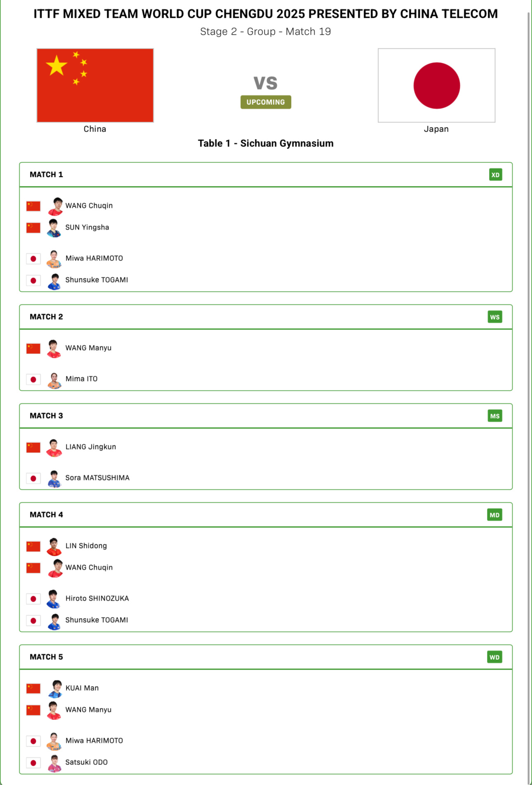The width and height of the screenshot is (532, 785).
Task: Open Miwa HARIMOTO's name in Match 1
Action: (x=94, y=258)
